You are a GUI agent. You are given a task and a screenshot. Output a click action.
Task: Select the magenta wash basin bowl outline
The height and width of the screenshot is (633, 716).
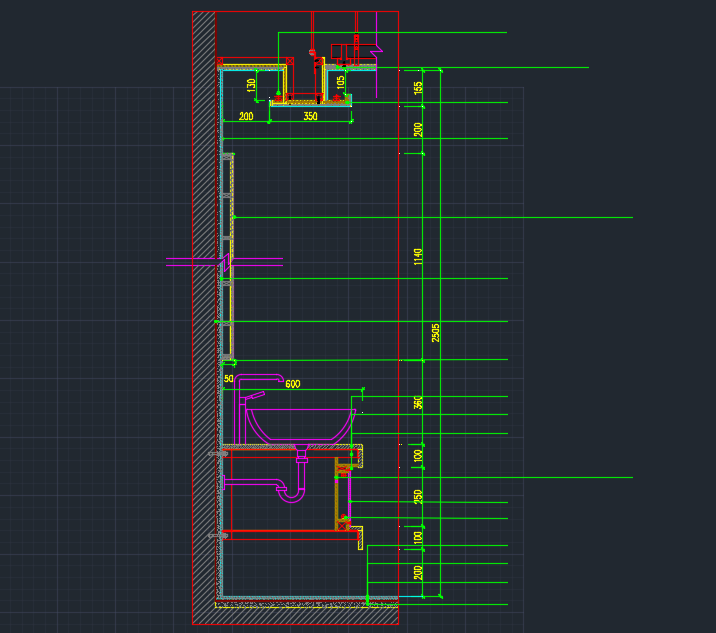301,426
